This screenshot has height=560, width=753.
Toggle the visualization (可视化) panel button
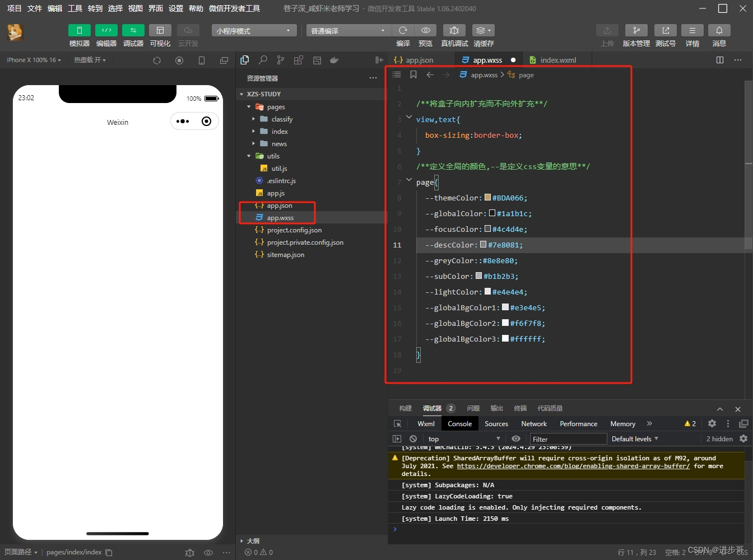pyautogui.click(x=160, y=30)
